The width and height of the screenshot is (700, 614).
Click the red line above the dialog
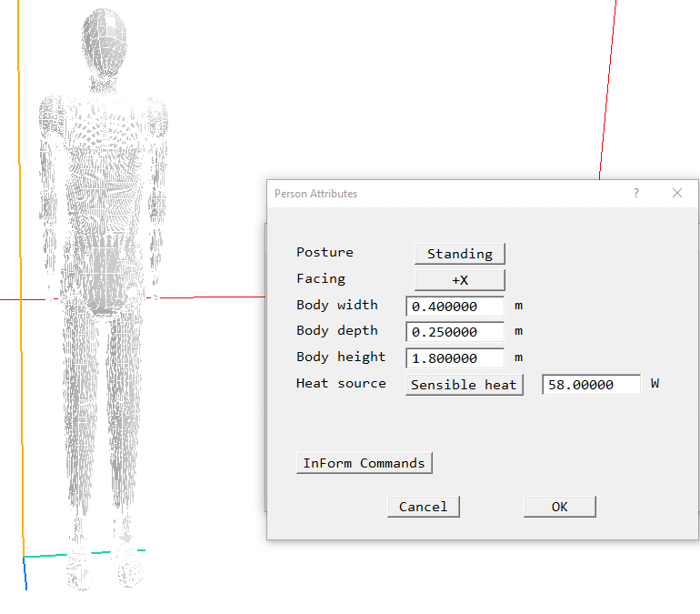pos(606,91)
